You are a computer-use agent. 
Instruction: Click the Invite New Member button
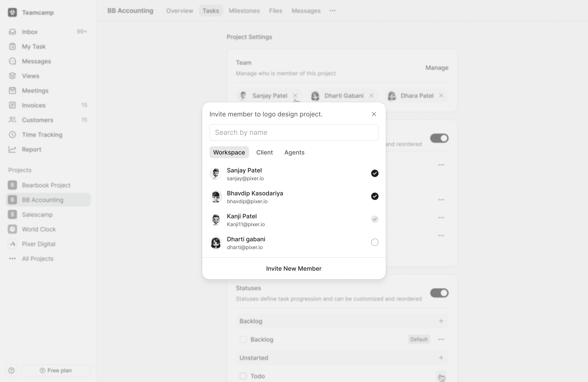pos(294,268)
